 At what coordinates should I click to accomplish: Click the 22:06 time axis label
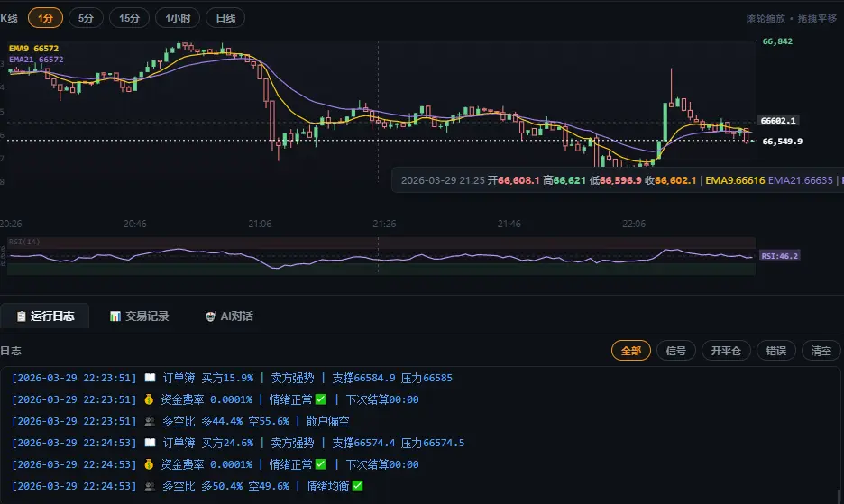pyautogui.click(x=634, y=224)
